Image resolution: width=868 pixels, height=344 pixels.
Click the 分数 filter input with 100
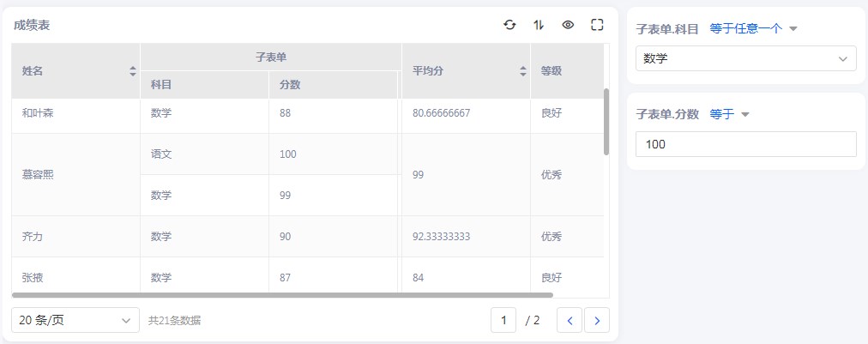745,144
